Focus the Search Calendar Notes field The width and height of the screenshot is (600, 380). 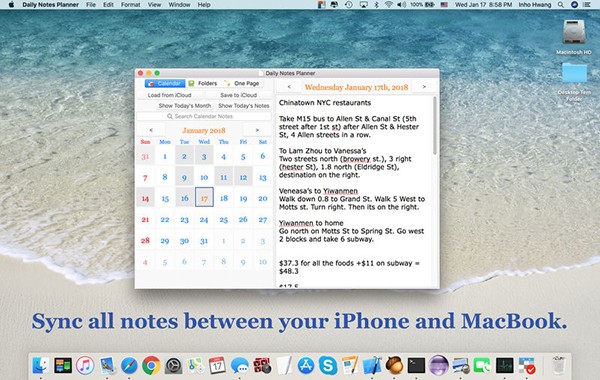(204, 116)
